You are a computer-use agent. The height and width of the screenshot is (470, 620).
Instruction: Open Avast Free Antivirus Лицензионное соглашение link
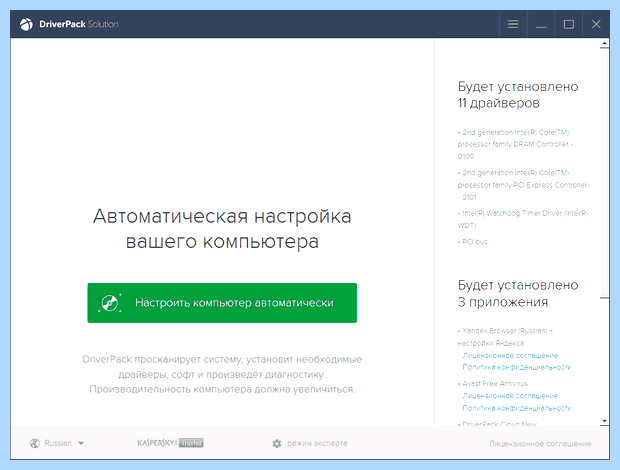(x=510, y=396)
